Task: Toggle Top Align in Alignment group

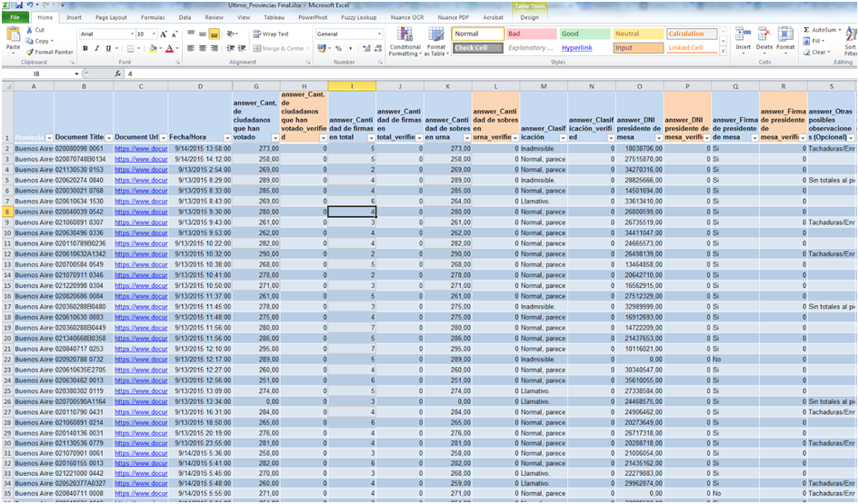Action: tap(191, 34)
